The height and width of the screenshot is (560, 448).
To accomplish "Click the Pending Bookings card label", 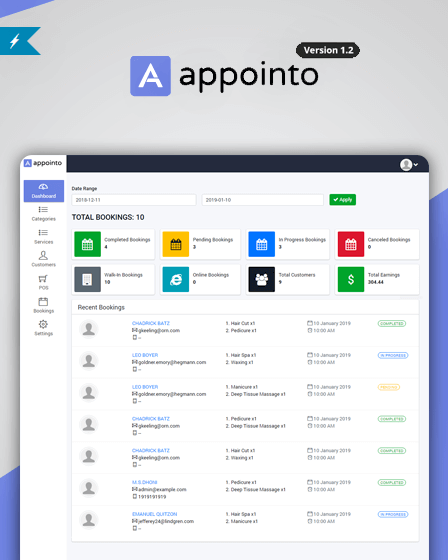I will (x=213, y=240).
